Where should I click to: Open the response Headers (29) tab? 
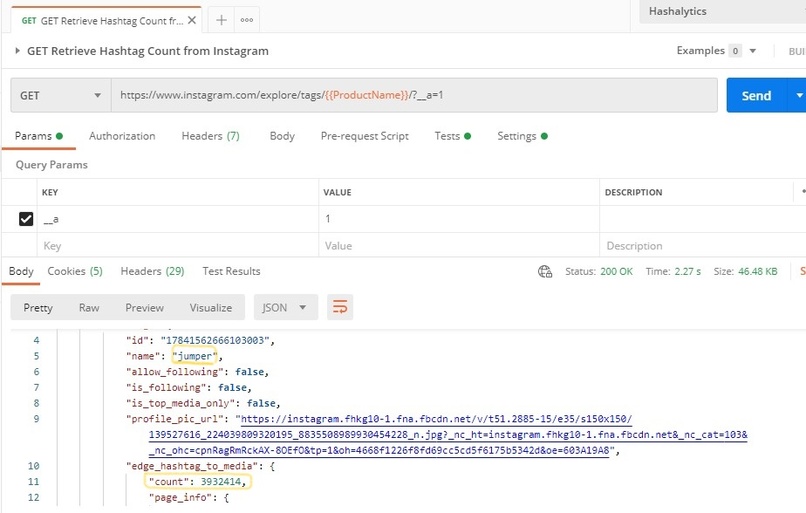tap(152, 271)
